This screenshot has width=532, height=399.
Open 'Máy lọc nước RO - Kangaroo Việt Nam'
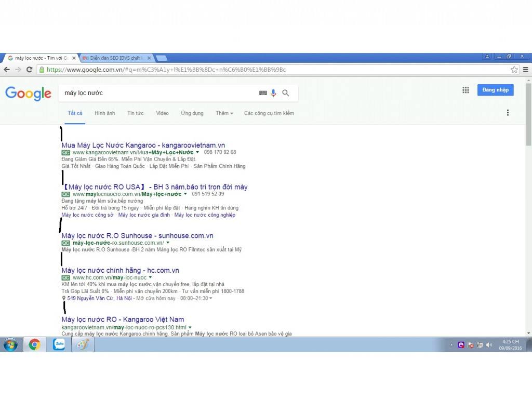tap(123, 320)
